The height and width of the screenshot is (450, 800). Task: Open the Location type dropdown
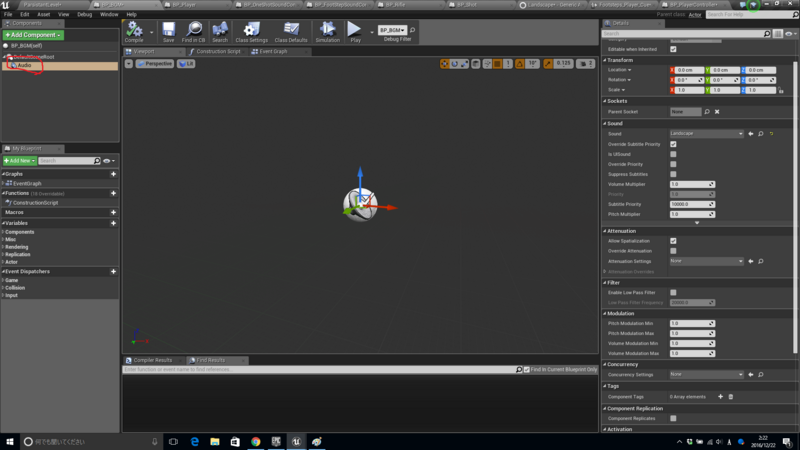click(x=619, y=70)
